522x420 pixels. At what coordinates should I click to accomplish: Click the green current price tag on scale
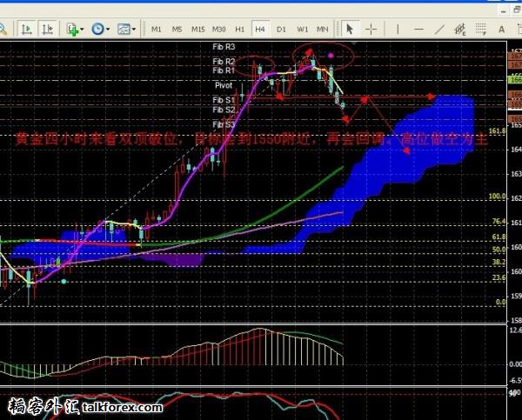coord(515,80)
